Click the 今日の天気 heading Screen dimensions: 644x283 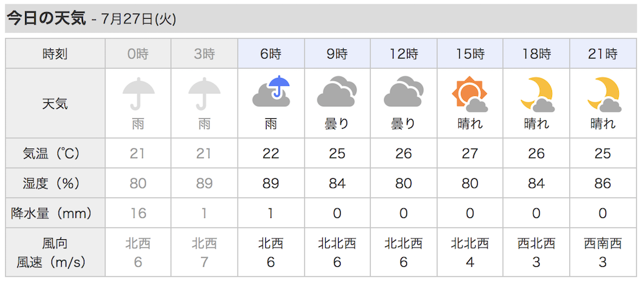coord(46,19)
